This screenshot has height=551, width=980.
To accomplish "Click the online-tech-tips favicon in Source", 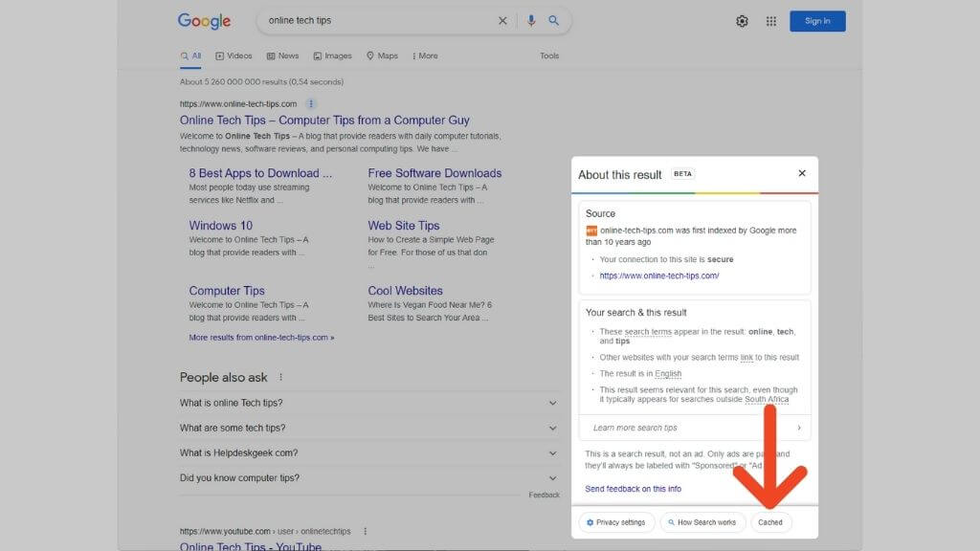I will click(x=591, y=231).
